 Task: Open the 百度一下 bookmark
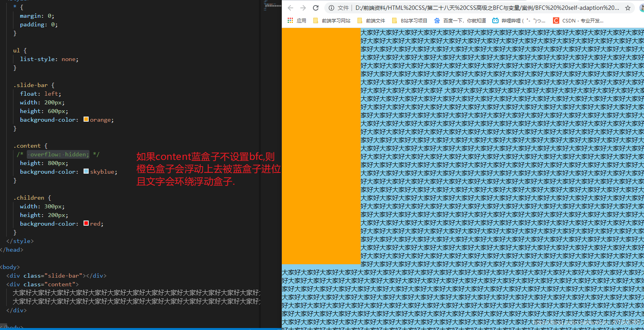pos(460,20)
